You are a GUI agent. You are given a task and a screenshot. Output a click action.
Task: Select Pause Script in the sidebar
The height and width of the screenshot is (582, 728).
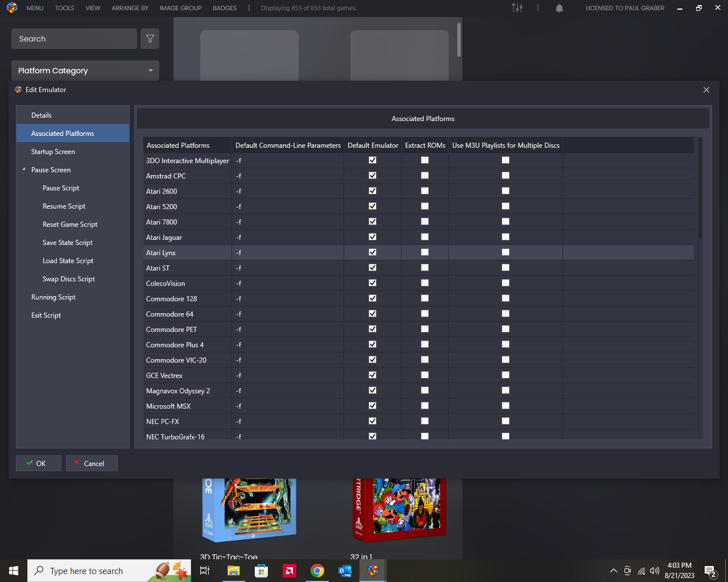[x=73, y=188]
